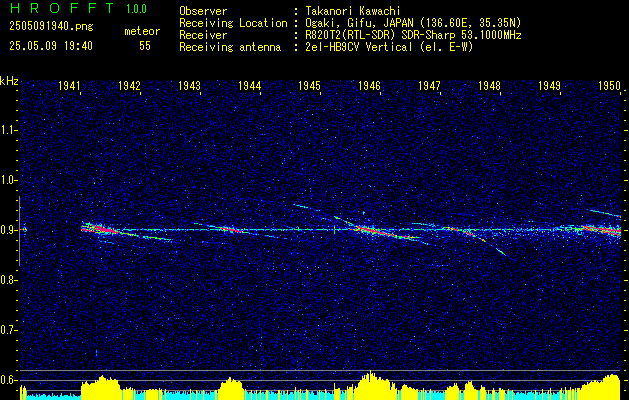Click the meteor label
Viewport: 629px width, 400px height.
coord(142,31)
